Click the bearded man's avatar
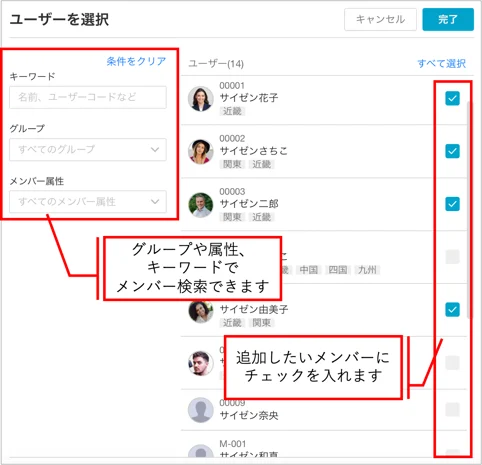This screenshot has height=465, width=482. point(200,363)
